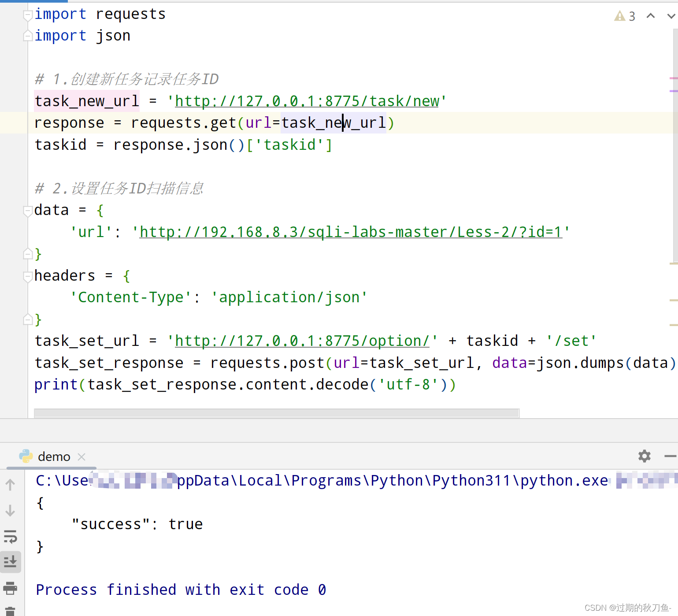678x616 pixels.
Task: Collapse the import block fold marker
Action: (x=28, y=15)
